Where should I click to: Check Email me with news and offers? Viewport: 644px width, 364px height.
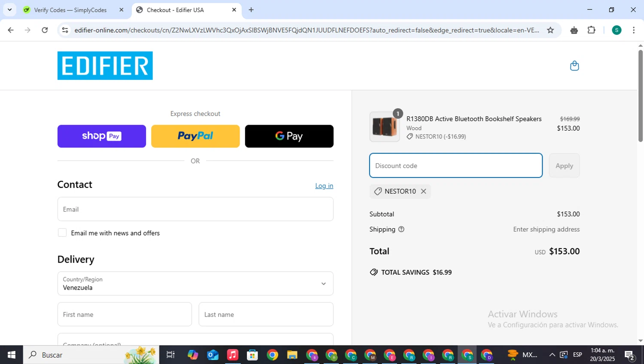pos(62,233)
